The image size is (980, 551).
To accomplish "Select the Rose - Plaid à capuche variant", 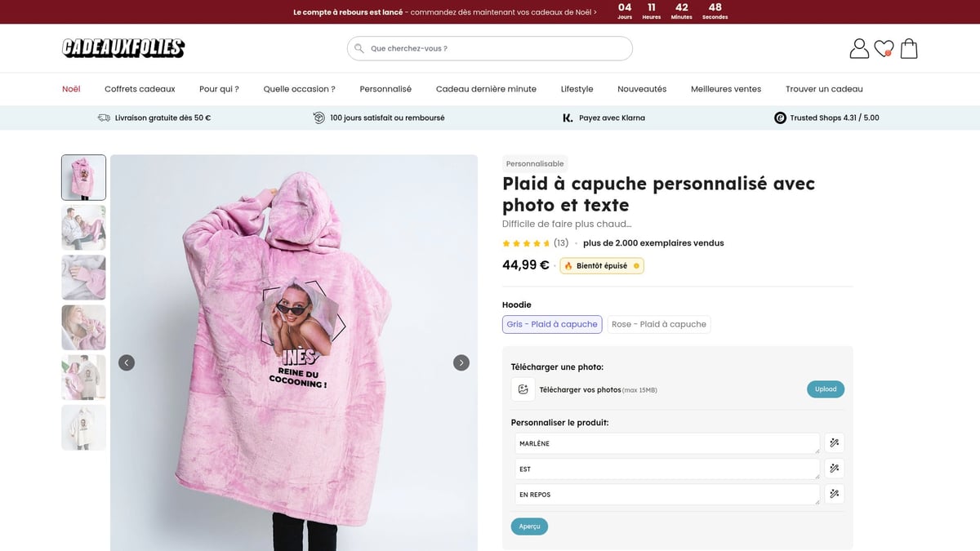I will click(x=659, y=324).
